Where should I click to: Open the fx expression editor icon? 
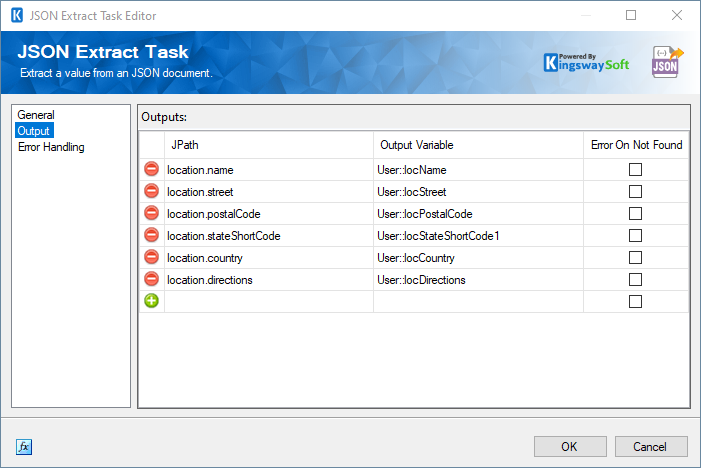pyautogui.click(x=24, y=446)
